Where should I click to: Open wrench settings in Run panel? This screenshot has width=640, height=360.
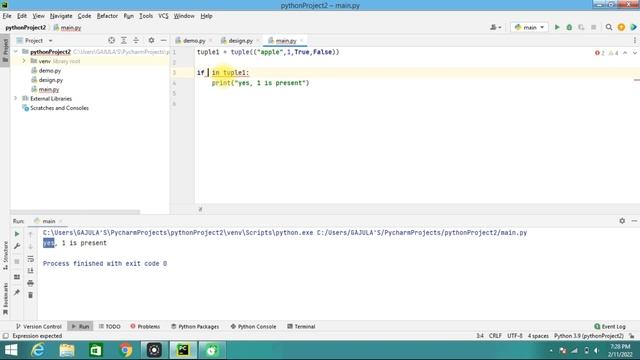coord(17,246)
